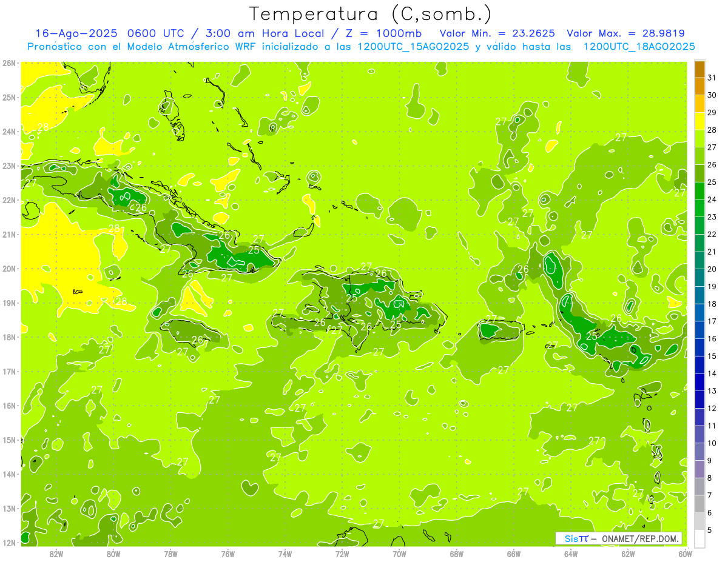Click the "SisTT" logo text
The height and width of the screenshot is (562, 728).
576,538
